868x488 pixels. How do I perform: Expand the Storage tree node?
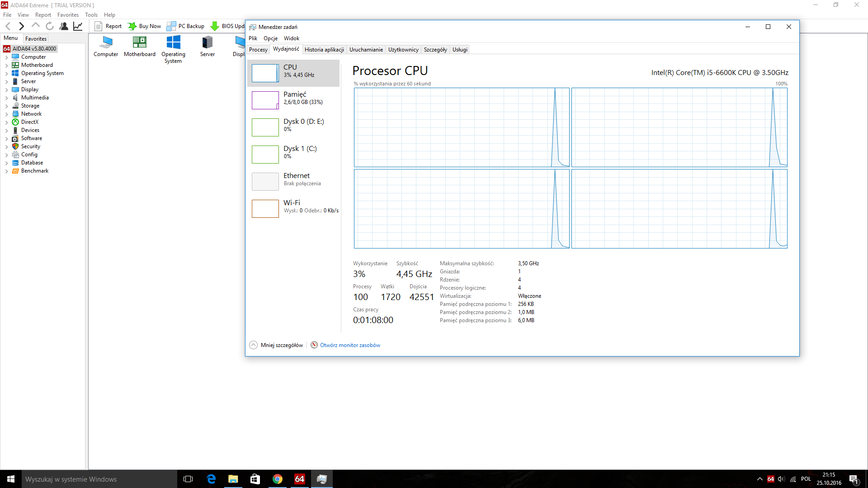pyautogui.click(x=6, y=106)
